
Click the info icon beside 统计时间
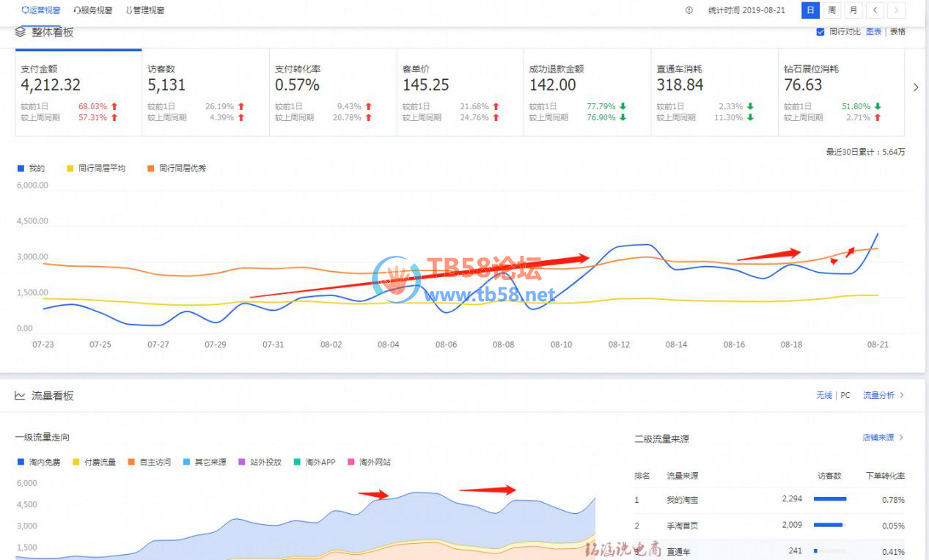[689, 10]
